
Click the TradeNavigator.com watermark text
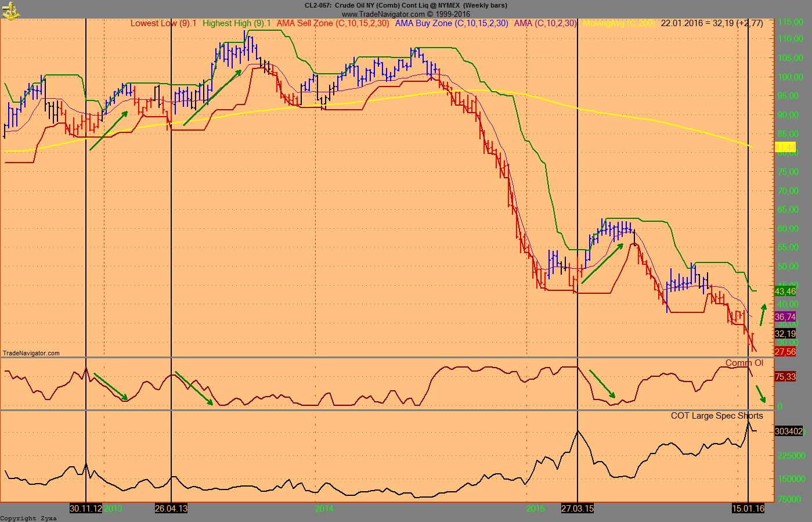(30, 353)
